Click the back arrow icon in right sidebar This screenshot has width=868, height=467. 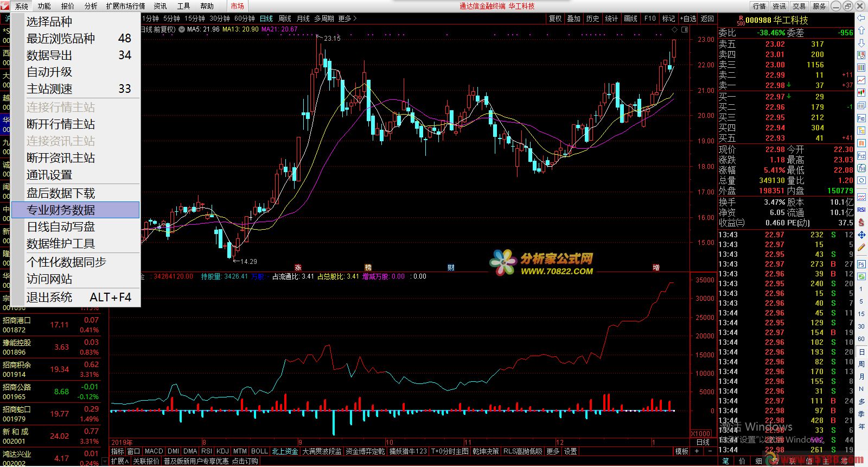point(861,18)
